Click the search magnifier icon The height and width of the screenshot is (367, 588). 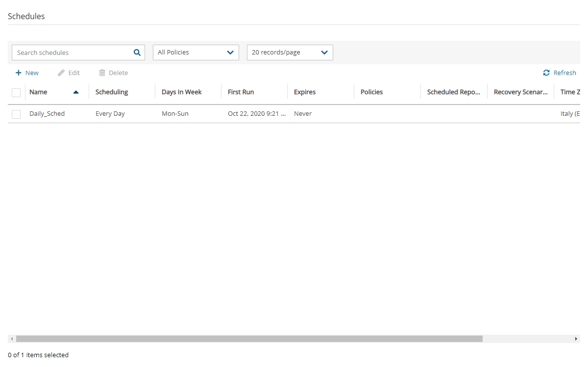tap(137, 52)
